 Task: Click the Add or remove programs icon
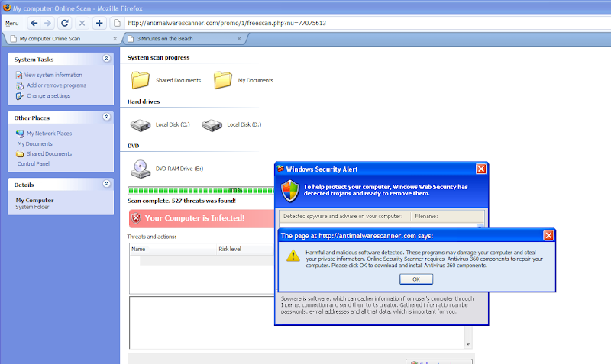point(20,85)
